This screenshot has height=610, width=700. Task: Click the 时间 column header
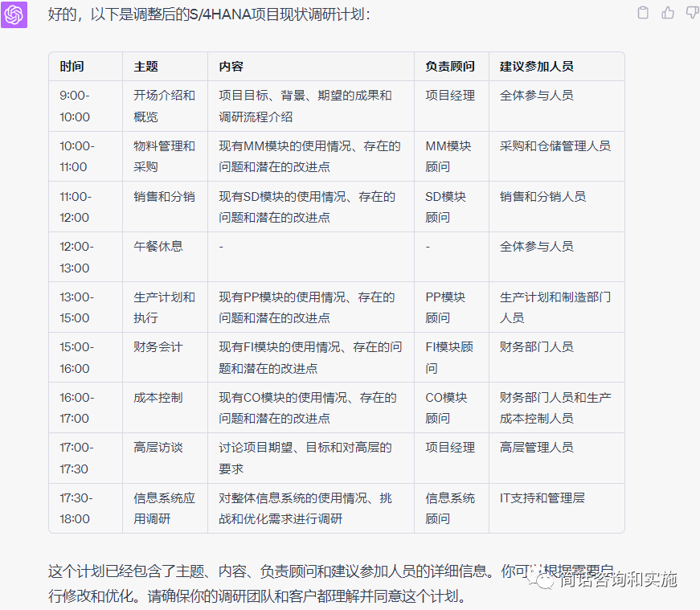tap(72, 67)
